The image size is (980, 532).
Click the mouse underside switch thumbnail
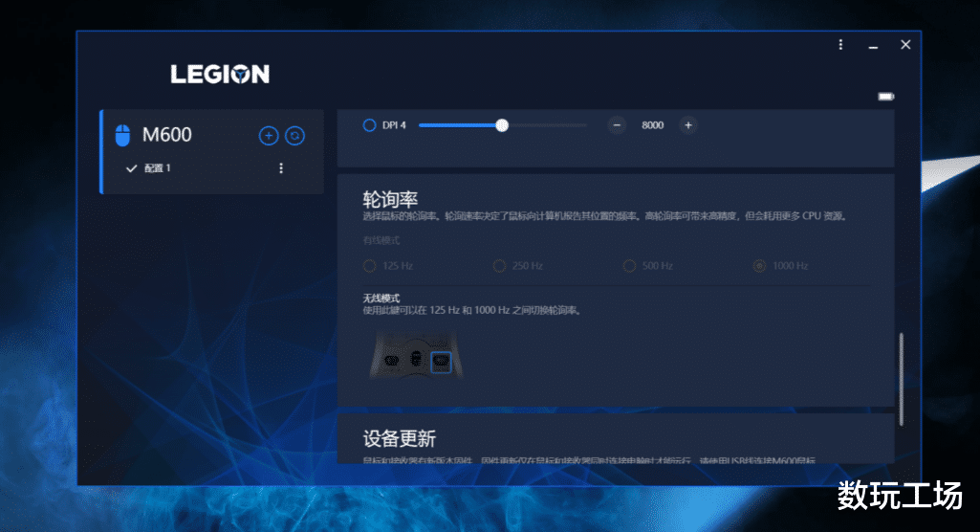pyautogui.click(x=416, y=356)
